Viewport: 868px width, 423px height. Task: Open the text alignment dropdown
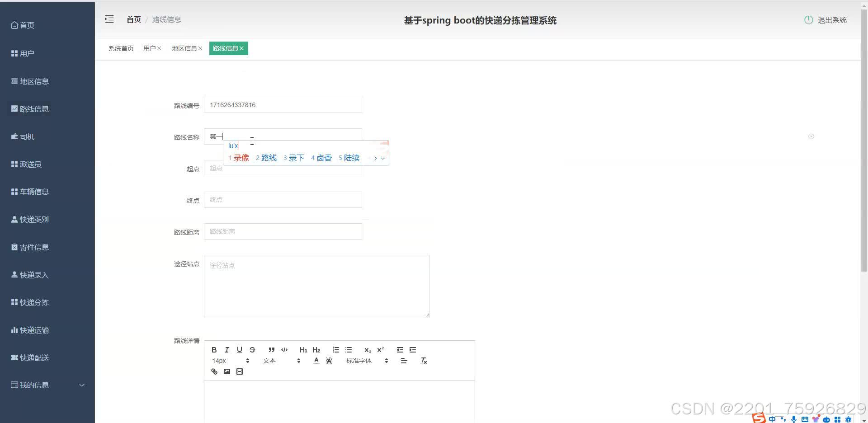404,361
